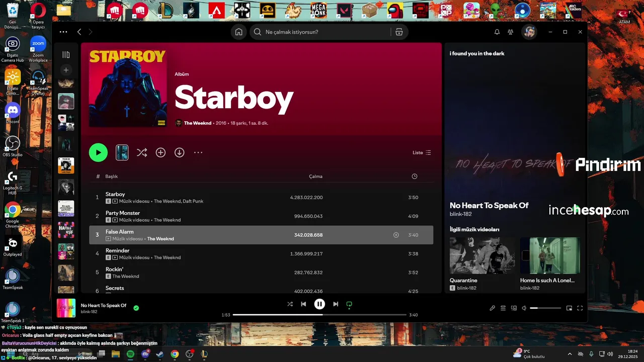Go to Spotify Home screen

[239, 32]
